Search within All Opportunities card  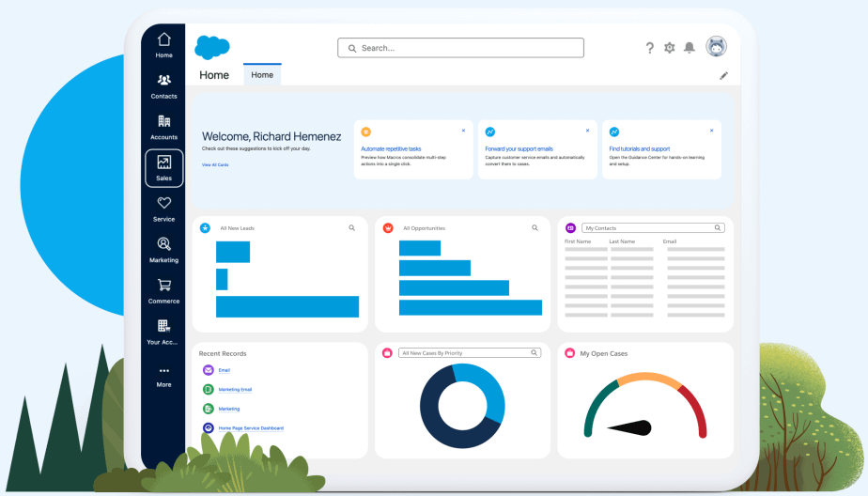(535, 227)
